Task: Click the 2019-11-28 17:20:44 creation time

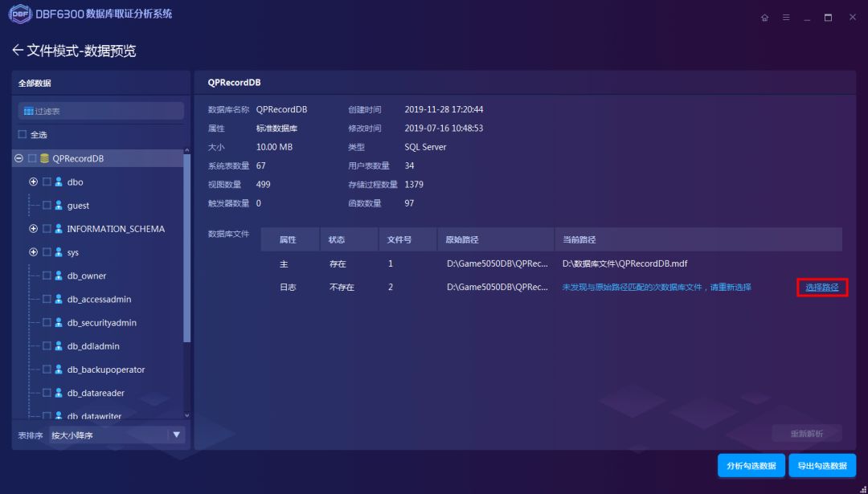Action: tap(444, 109)
